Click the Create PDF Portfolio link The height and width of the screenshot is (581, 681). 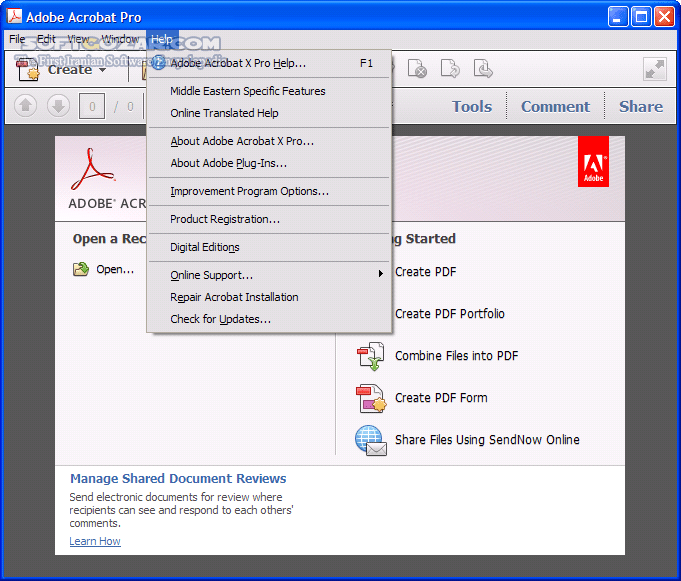[450, 314]
